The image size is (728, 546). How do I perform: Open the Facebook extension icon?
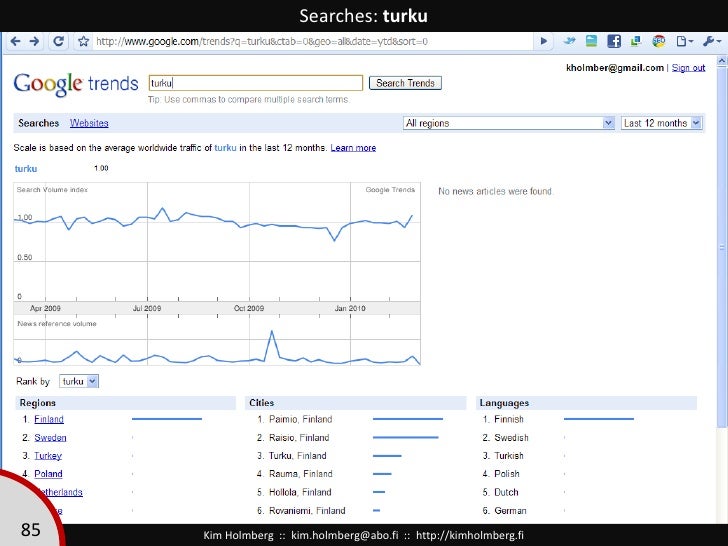pos(614,41)
